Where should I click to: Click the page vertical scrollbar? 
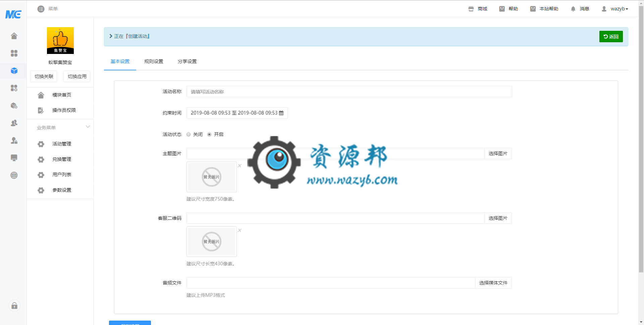(x=641, y=139)
